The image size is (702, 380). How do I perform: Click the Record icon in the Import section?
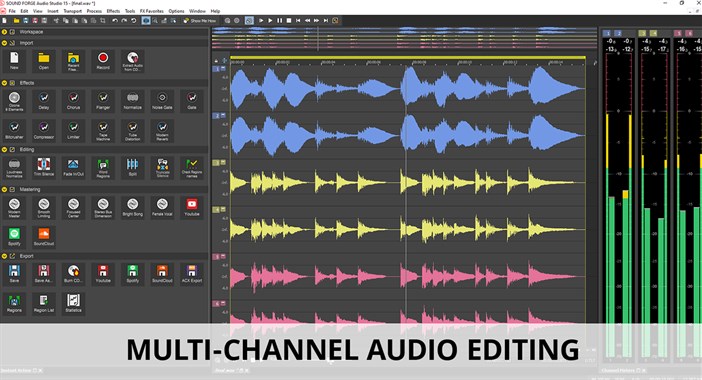click(x=103, y=61)
